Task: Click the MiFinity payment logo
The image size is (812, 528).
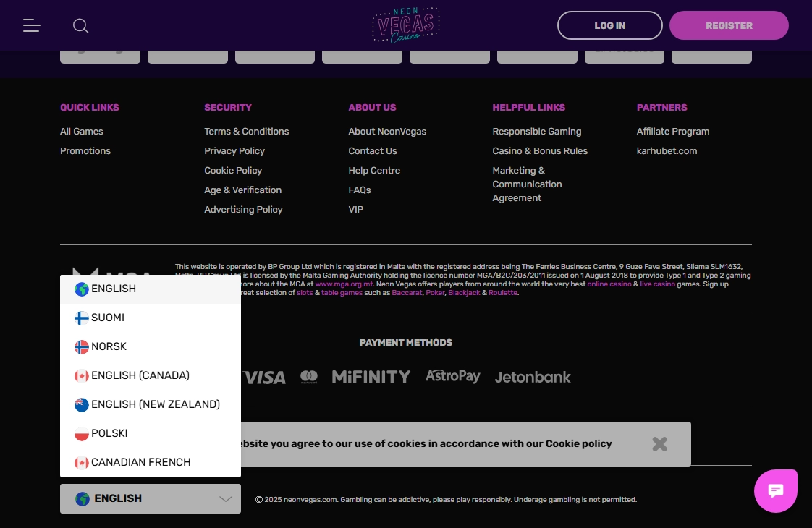Action: [371, 377]
